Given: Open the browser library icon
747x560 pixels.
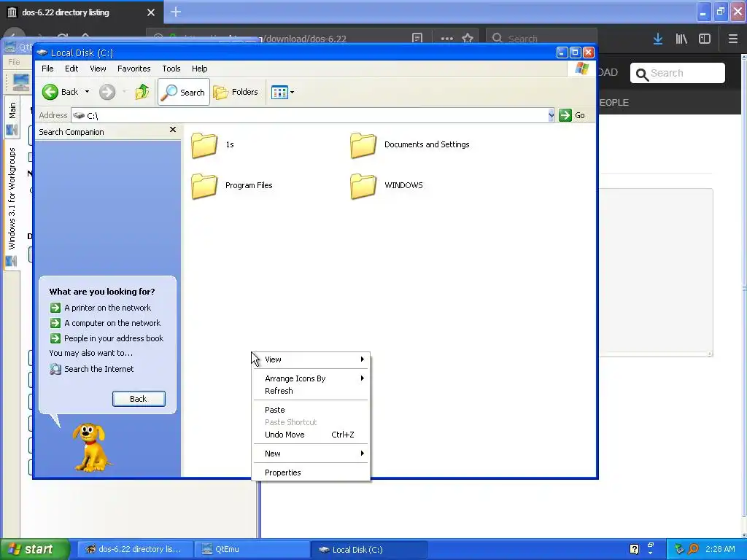Looking at the screenshot, I should tap(681, 39).
